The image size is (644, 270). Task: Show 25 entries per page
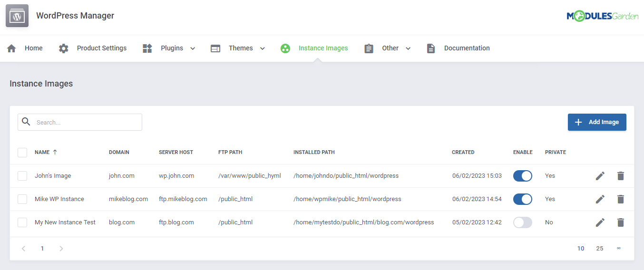pos(600,248)
